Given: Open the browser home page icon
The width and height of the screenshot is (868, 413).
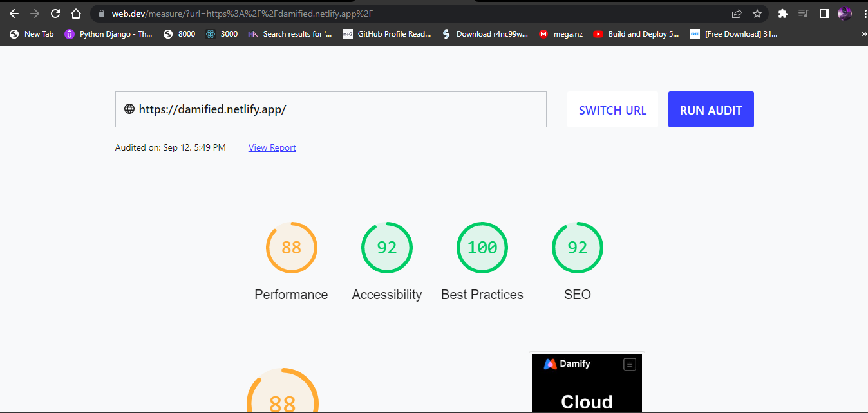Looking at the screenshot, I should (x=76, y=14).
